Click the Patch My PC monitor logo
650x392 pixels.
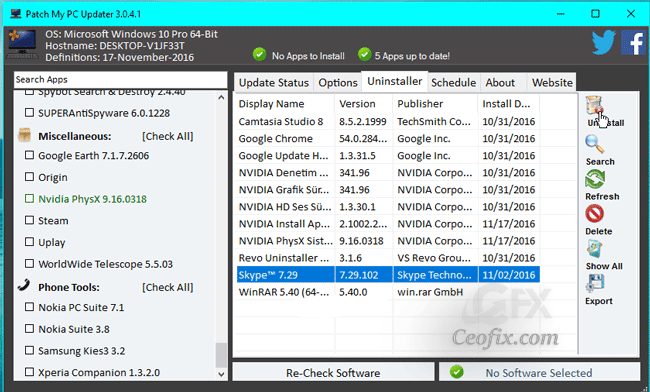(x=22, y=43)
